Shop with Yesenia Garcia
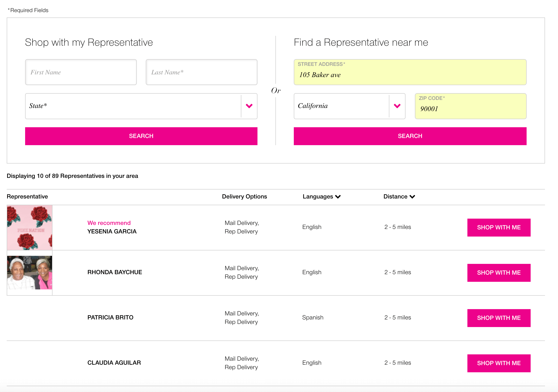Viewport: 558px width, 392px height. click(499, 227)
